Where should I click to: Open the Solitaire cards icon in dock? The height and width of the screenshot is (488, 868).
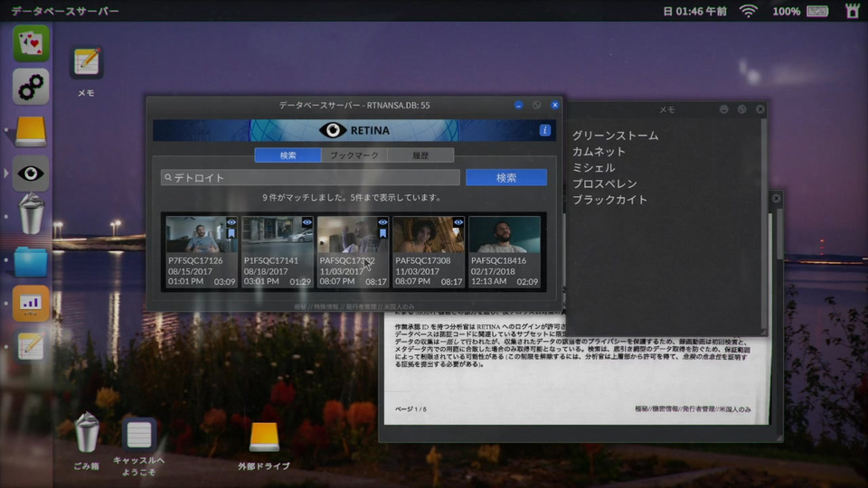pos(31,43)
